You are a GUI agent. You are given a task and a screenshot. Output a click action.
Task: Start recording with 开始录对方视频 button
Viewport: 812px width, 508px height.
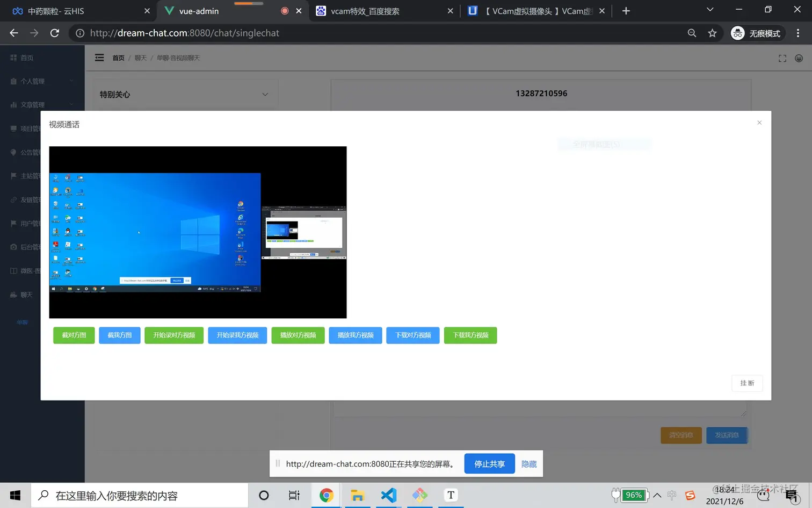click(x=174, y=335)
